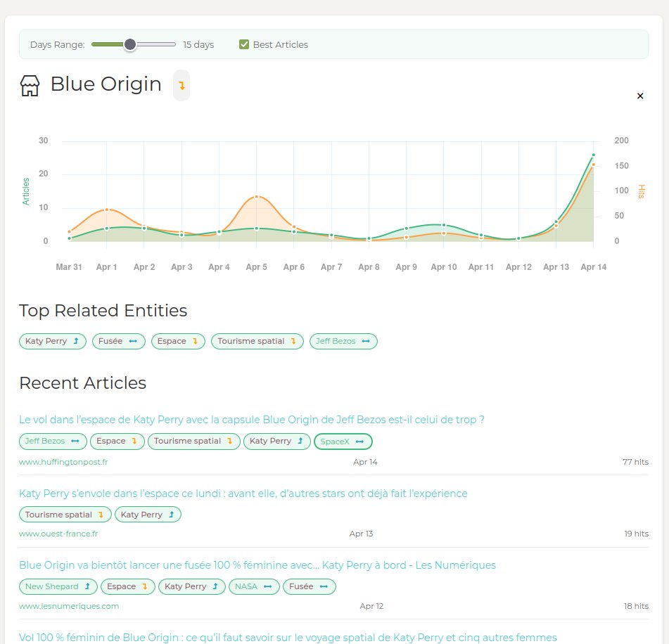The image size is (669, 644).
Task: Open the Les Numériques Blue Origin article
Action: pos(257,565)
